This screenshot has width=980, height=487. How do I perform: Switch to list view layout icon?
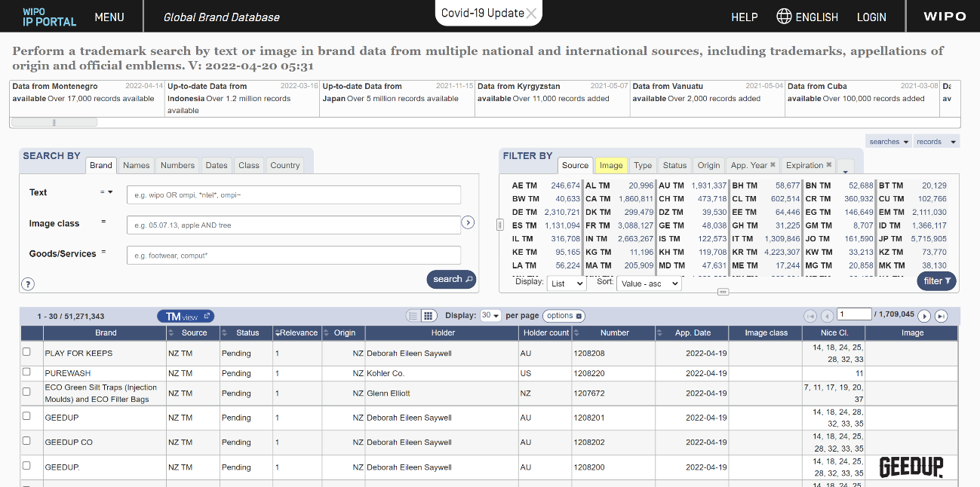pyautogui.click(x=413, y=316)
